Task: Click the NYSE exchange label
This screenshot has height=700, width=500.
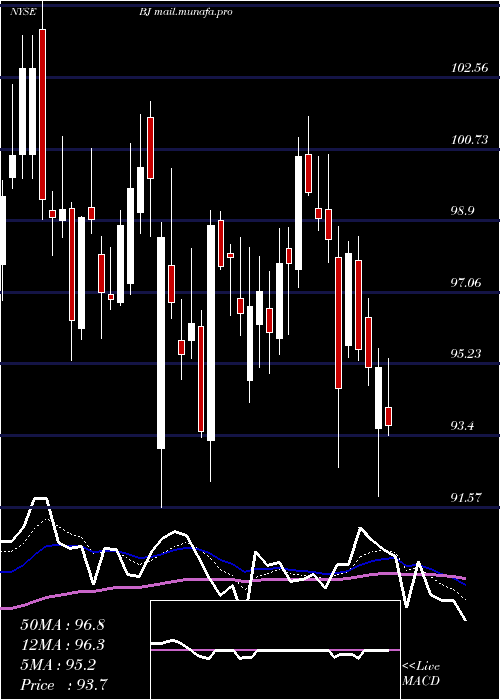Action: (x=23, y=12)
